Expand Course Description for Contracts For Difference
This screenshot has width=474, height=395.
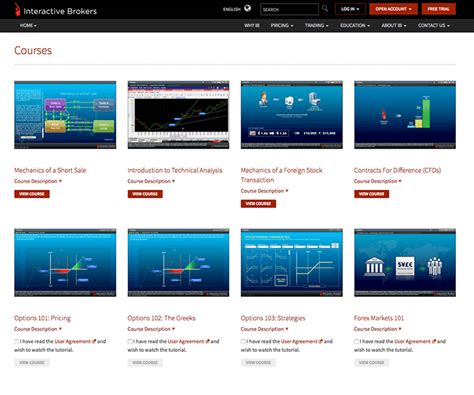tap(378, 181)
